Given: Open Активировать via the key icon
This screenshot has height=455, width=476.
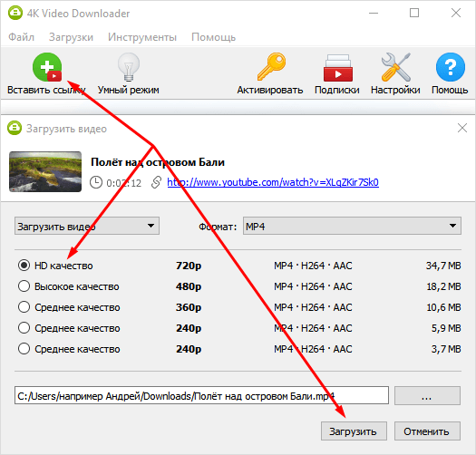Looking at the screenshot, I should point(271,67).
